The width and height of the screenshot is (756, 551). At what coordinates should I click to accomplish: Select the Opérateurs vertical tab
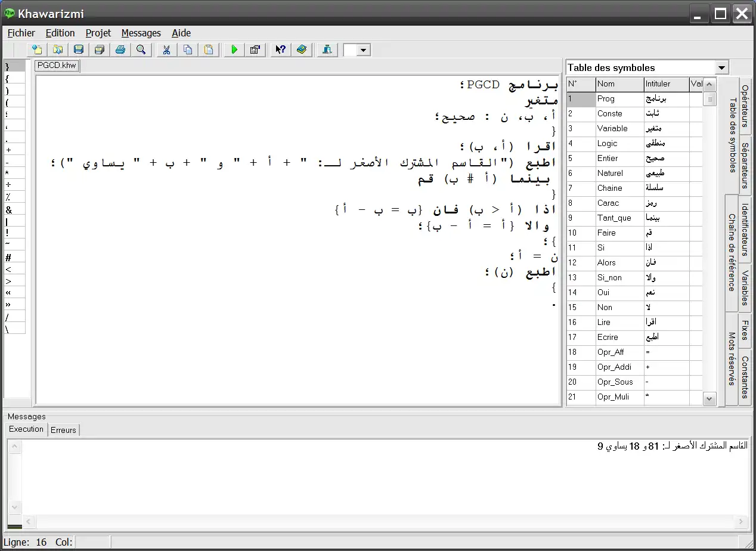pyautogui.click(x=745, y=106)
